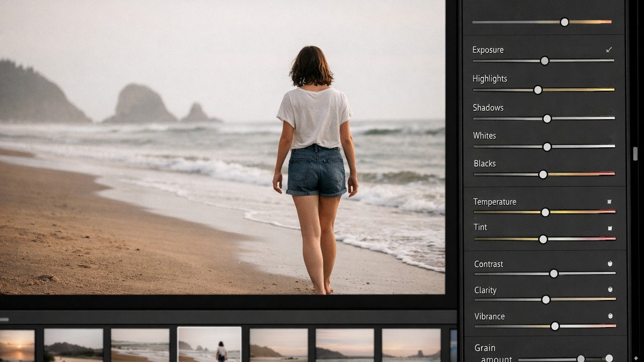Viewport: 644px width, 362px height.
Task: Click the Tint slider handle
Action: point(543,239)
